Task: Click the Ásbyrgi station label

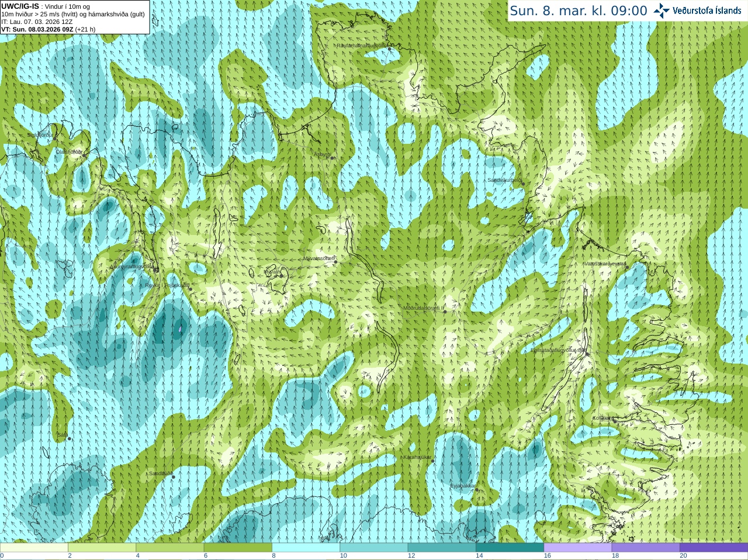Action: 323,154
